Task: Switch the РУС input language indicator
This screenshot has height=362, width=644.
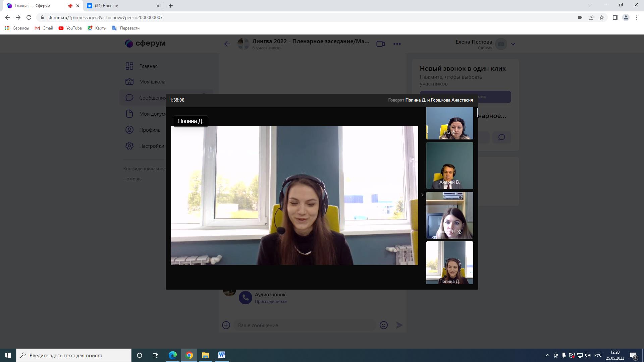Action: point(598,355)
